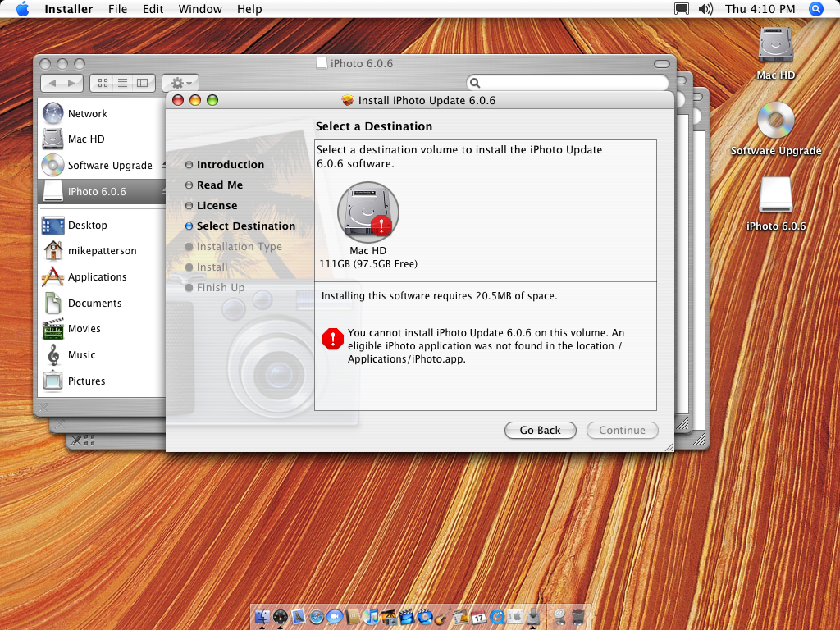Launch Address Book from the Dock
The width and height of the screenshot is (840, 630).
(353, 617)
